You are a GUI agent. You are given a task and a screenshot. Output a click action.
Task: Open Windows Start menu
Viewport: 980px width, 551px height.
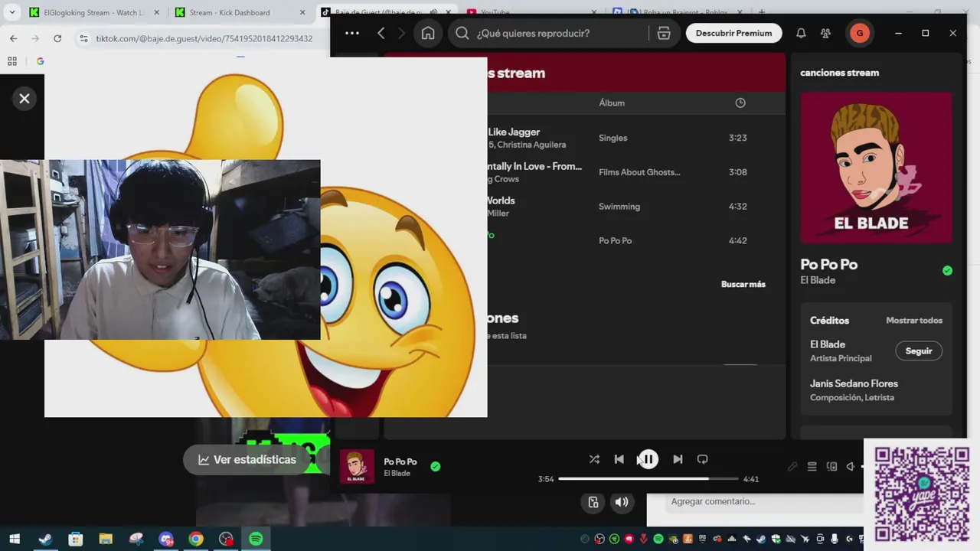coord(15,539)
